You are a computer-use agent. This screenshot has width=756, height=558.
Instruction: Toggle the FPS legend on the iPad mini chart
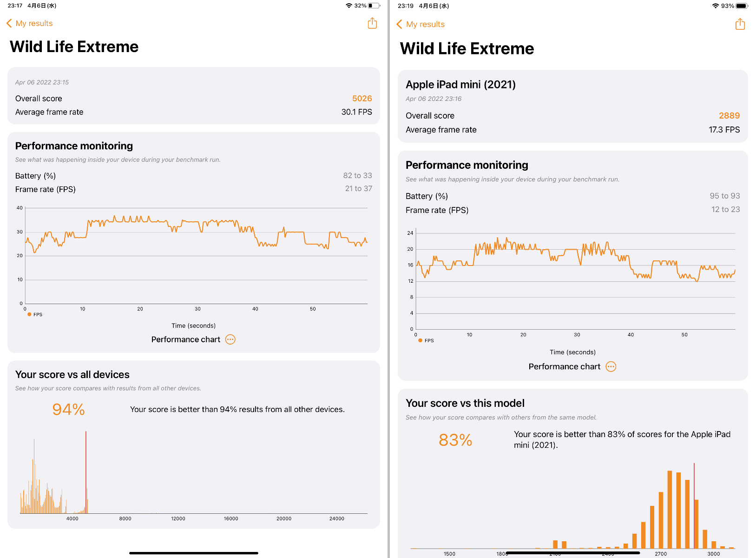pyautogui.click(x=424, y=340)
